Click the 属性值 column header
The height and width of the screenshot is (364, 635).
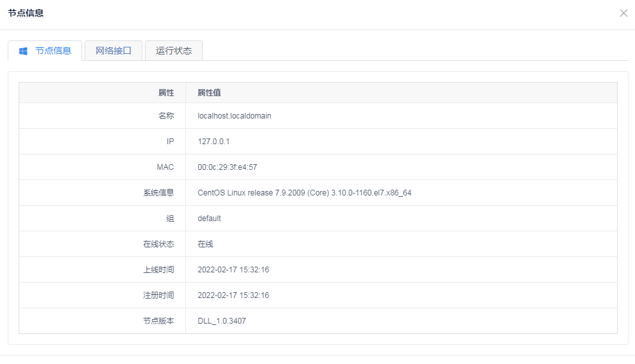209,93
